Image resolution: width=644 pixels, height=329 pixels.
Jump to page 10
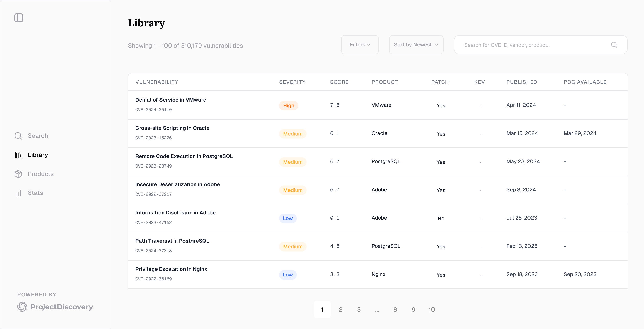tap(431, 309)
